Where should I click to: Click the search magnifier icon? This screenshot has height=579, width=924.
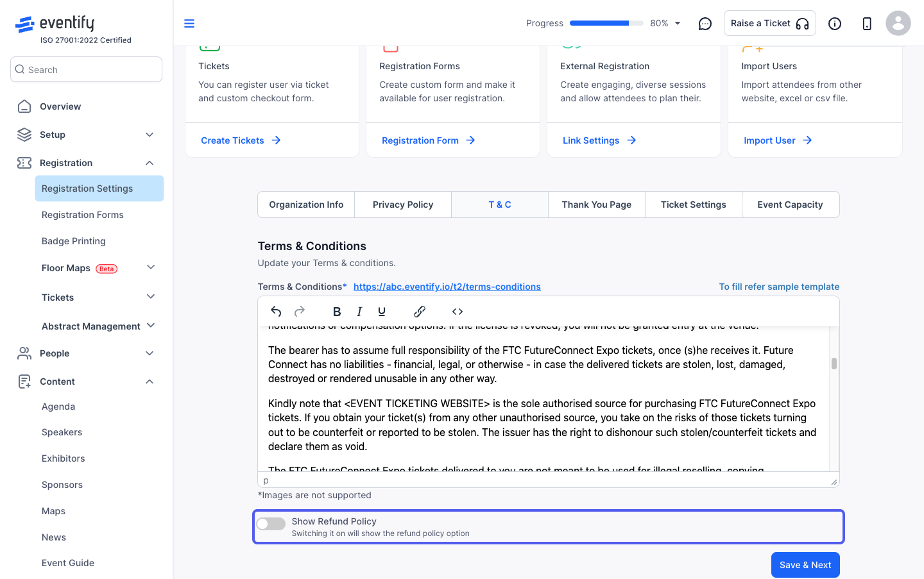[x=20, y=69]
